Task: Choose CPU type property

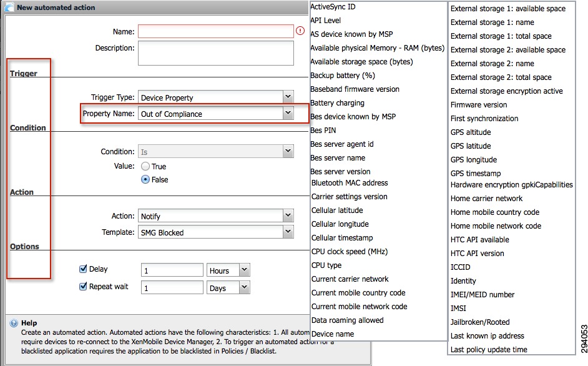Action: 326,265
